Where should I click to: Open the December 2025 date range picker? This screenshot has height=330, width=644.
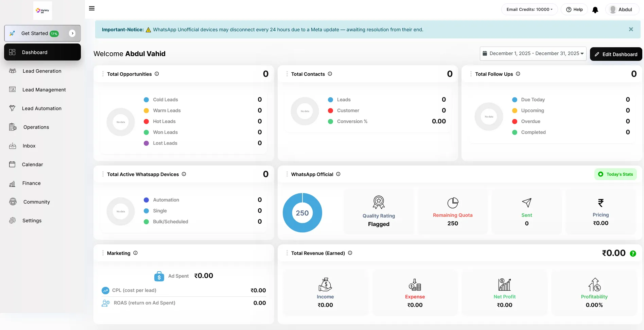(533, 54)
